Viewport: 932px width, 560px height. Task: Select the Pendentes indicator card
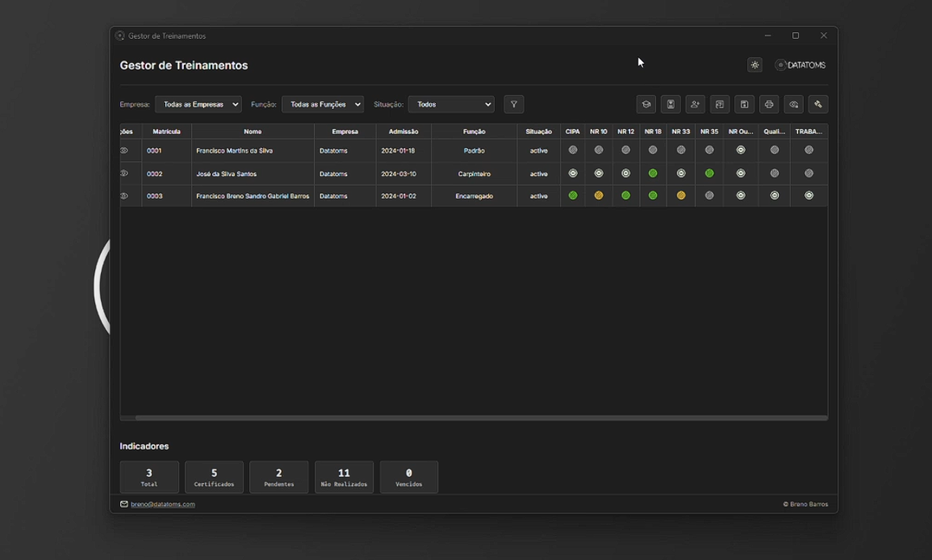[x=278, y=477]
